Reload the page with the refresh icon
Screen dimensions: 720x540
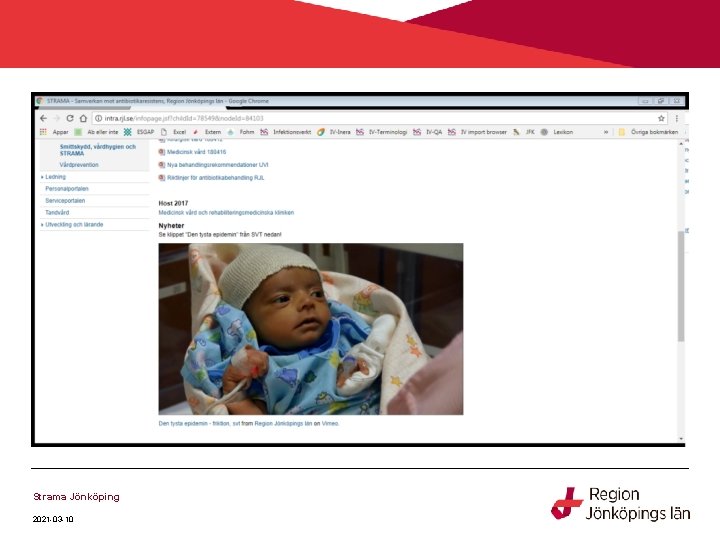70,118
